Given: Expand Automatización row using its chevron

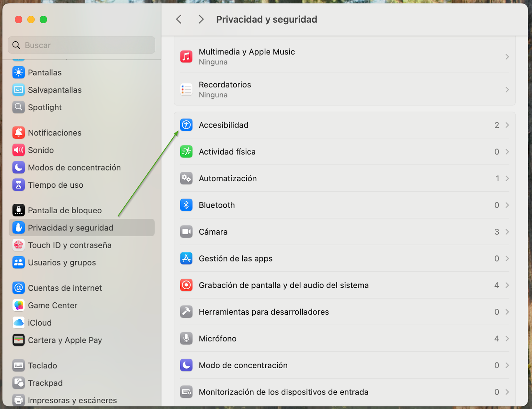Looking at the screenshot, I should click(507, 178).
